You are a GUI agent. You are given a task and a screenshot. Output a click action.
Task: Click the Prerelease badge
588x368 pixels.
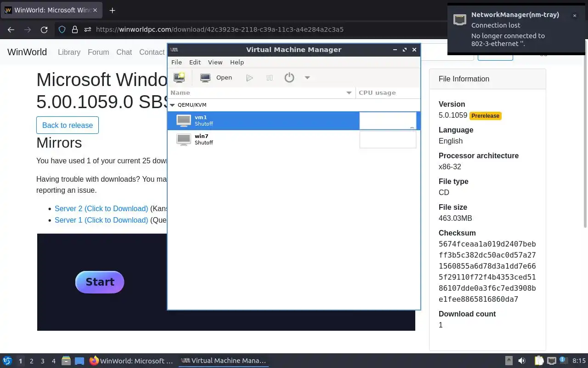(485, 116)
